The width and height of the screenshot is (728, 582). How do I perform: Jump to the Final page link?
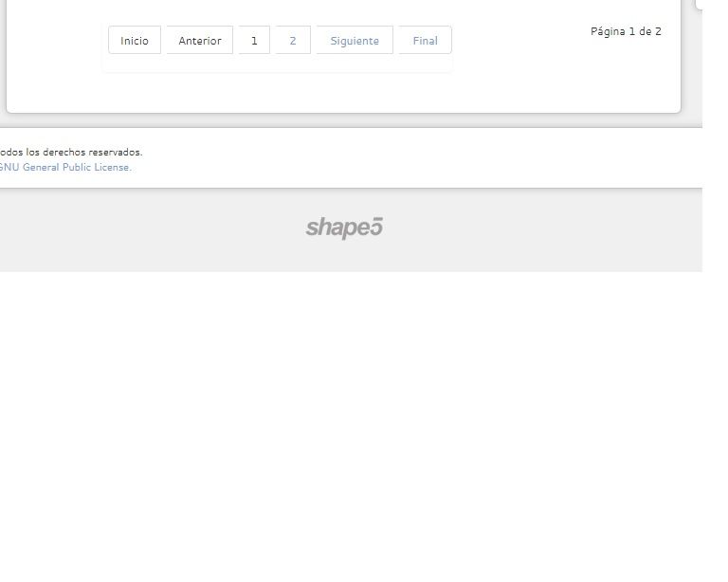(x=426, y=41)
